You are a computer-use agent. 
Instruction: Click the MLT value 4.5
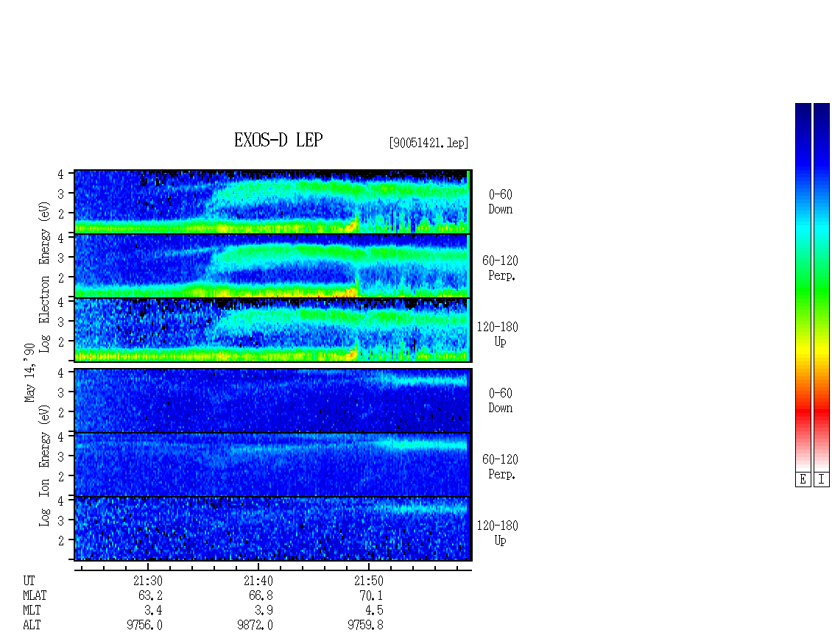pyautogui.click(x=374, y=611)
